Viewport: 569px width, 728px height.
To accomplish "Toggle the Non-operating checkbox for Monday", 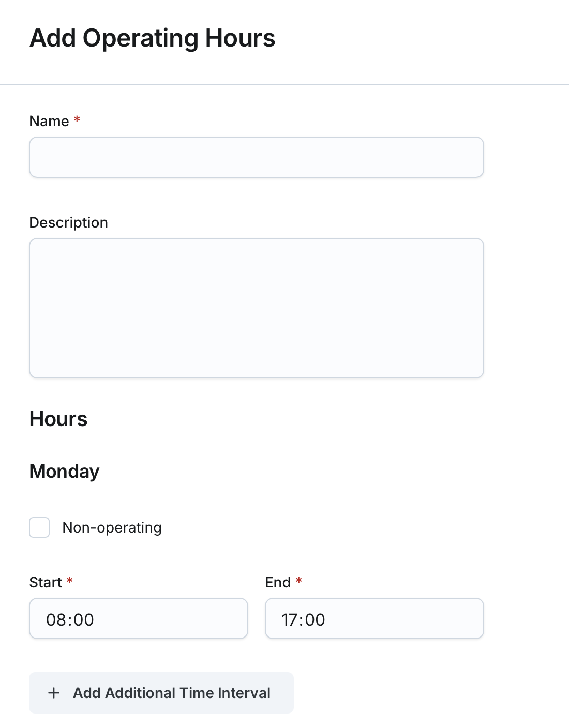I will point(39,527).
